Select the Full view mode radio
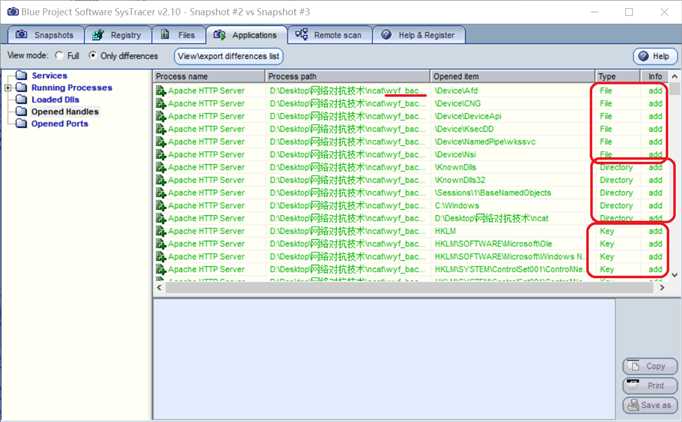682x422 pixels. pos(59,56)
